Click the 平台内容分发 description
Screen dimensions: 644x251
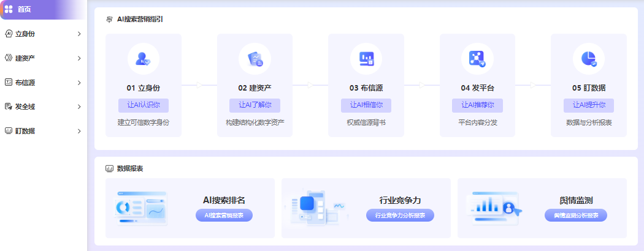[x=477, y=122]
